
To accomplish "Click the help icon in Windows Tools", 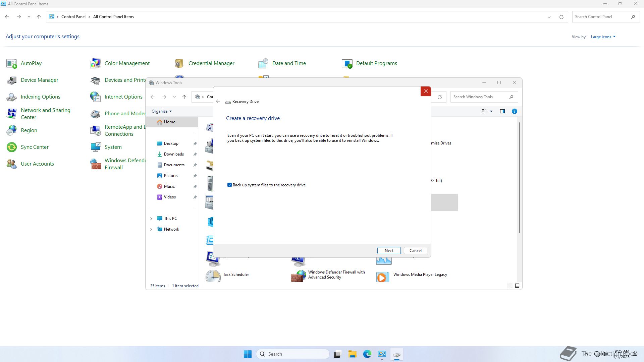I will [514, 111].
